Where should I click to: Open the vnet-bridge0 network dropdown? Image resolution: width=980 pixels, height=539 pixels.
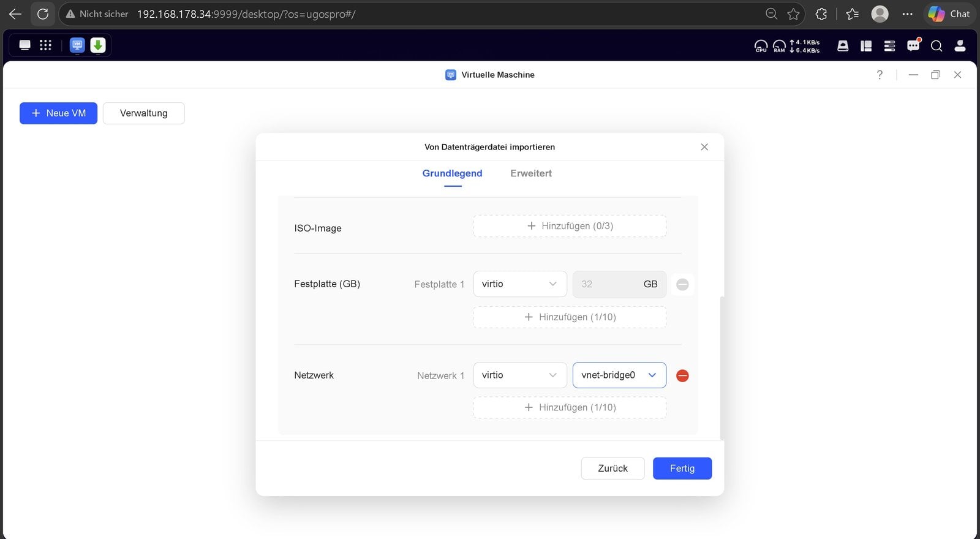click(x=619, y=375)
